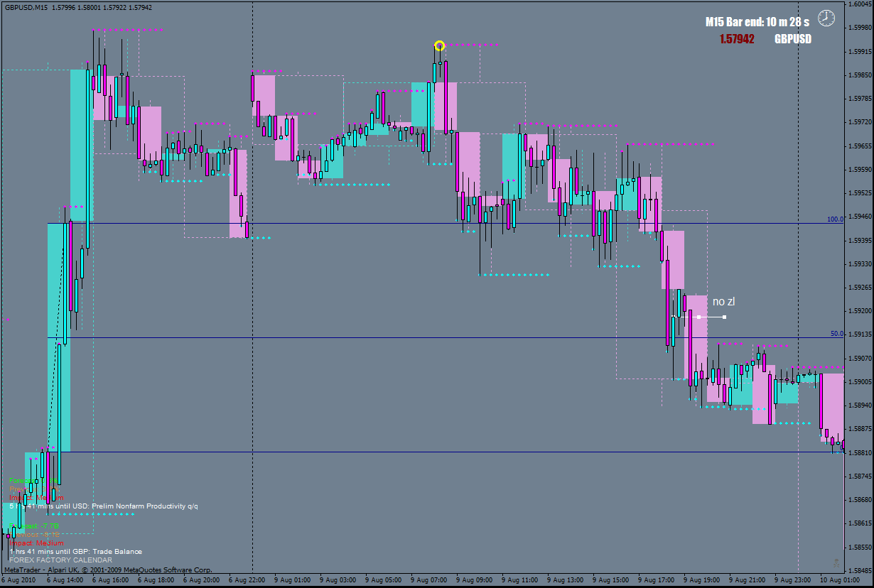The width and height of the screenshot is (874, 588).
Task: Click the 1.59200 price scale label
Action: [x=860, y=311]
